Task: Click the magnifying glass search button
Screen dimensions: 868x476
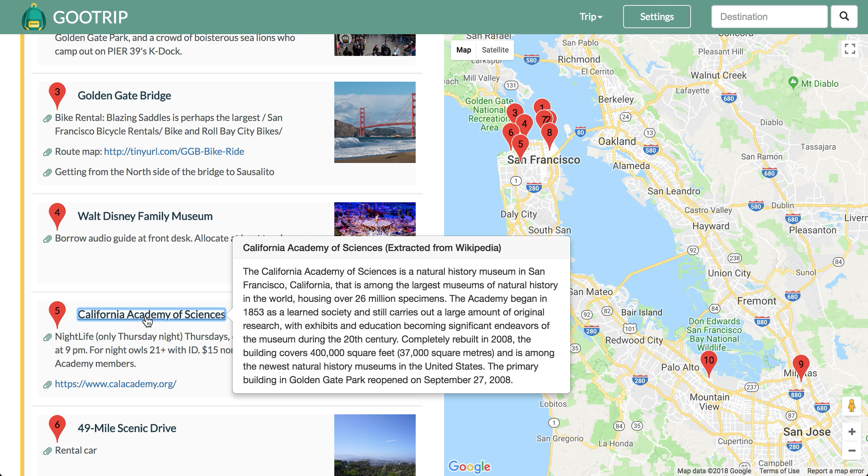Action: pyautogui.click(x=844, y=17)
